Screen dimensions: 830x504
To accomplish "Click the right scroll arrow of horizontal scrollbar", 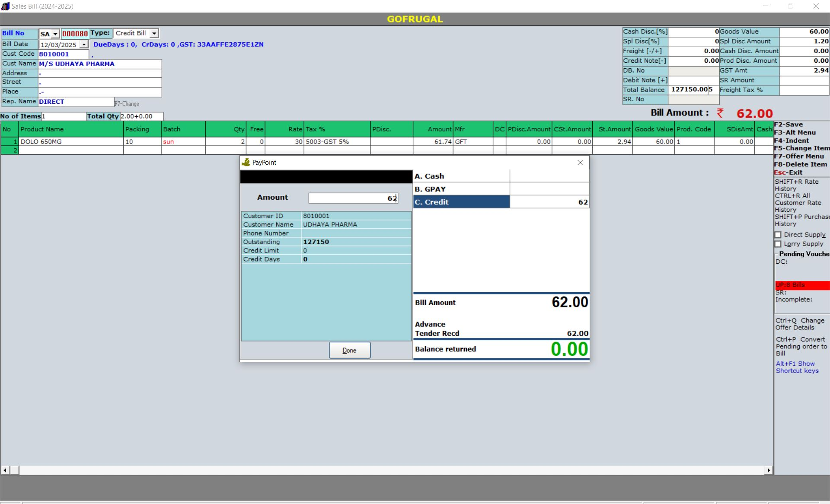I will pos(769,470).
